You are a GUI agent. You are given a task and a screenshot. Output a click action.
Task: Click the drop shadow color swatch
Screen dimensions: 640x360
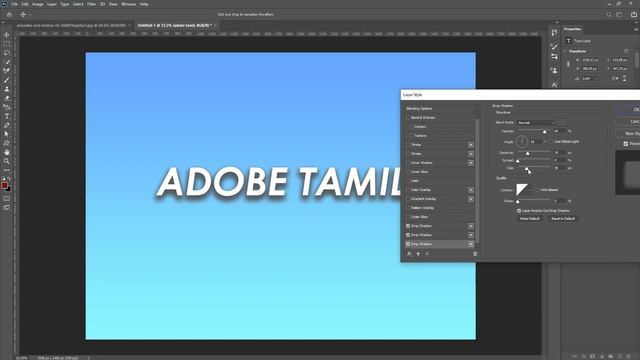(562, 122)
